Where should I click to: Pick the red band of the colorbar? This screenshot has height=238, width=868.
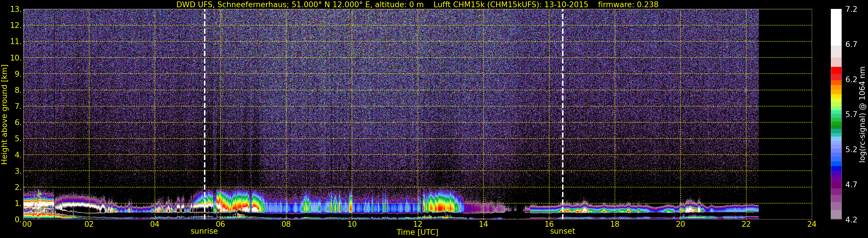pyautogui.click(x=836, y=71)
